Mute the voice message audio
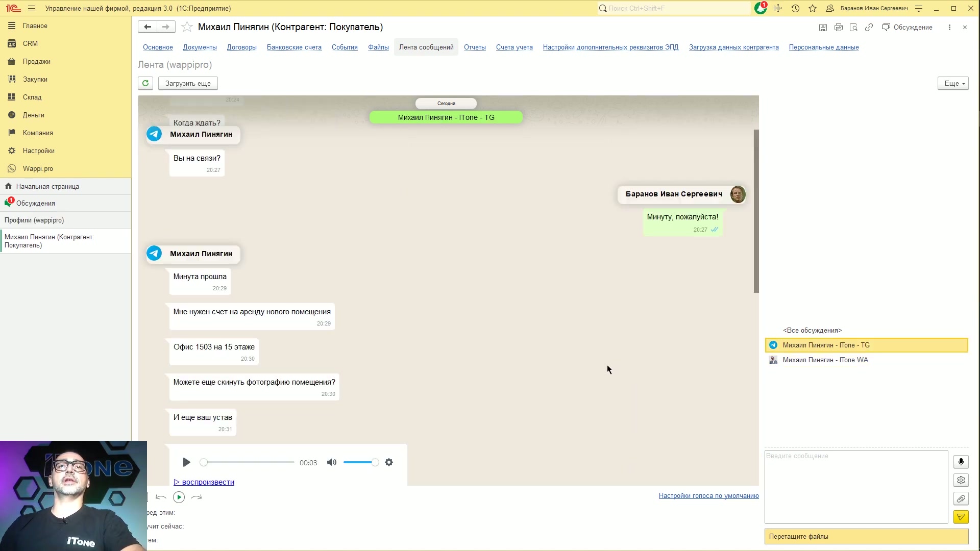Image resolution: width=980 pixels, height=551 pixels. click(332, 462)
